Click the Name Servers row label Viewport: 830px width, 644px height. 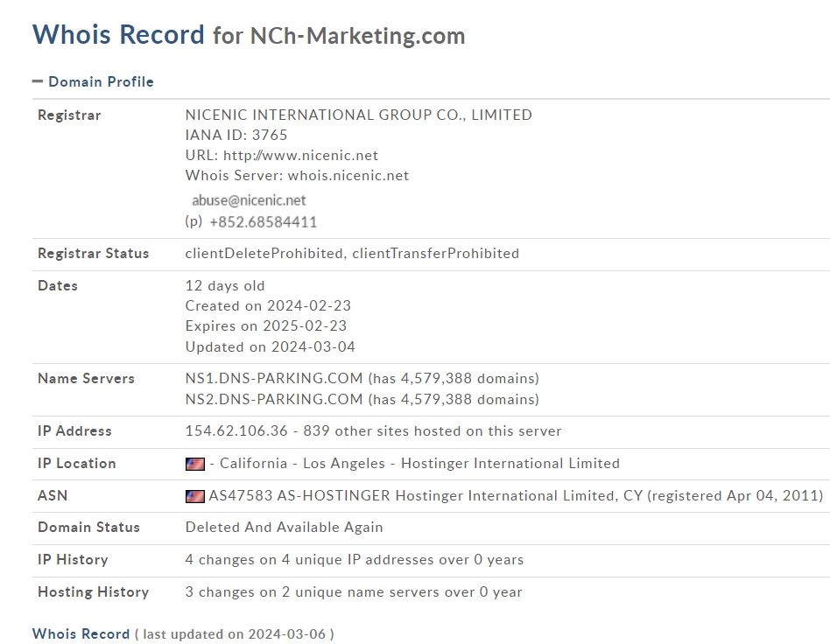[x=87, y=378]
